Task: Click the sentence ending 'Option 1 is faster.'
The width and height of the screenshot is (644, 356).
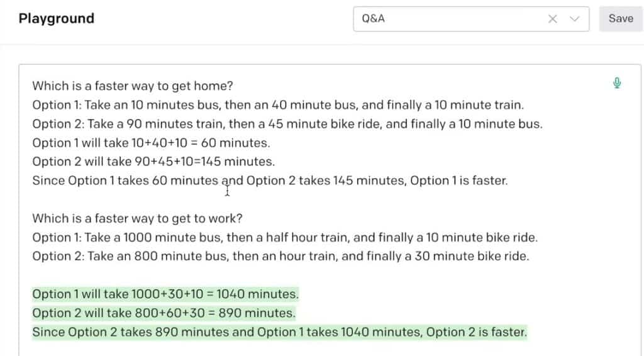Action: 270,181
